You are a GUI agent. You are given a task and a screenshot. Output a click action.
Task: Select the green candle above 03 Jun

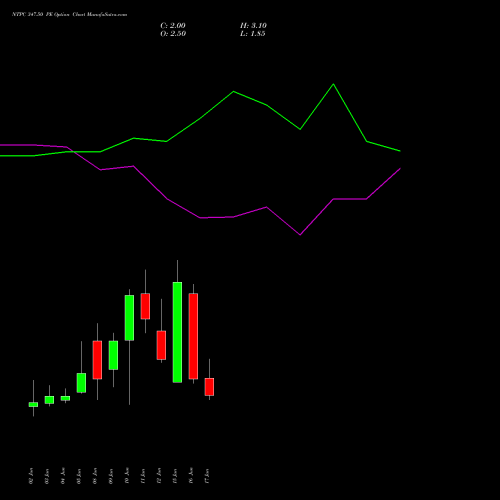[x=49, y=400]
